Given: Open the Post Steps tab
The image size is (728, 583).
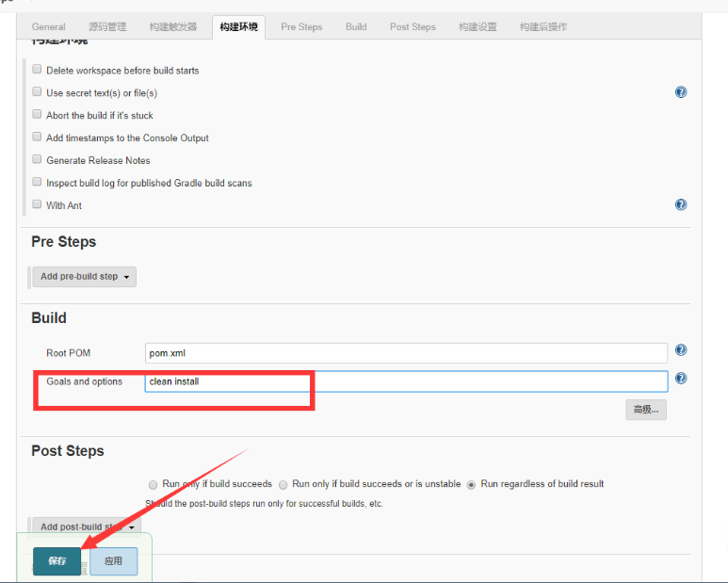Looking at the screenshot, I should (413, 27).
